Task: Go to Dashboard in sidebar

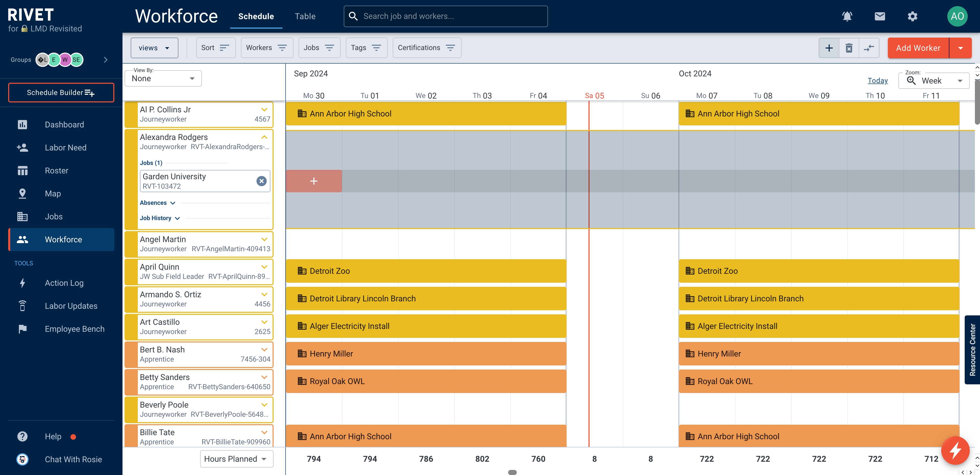Action: coord(61,124)
